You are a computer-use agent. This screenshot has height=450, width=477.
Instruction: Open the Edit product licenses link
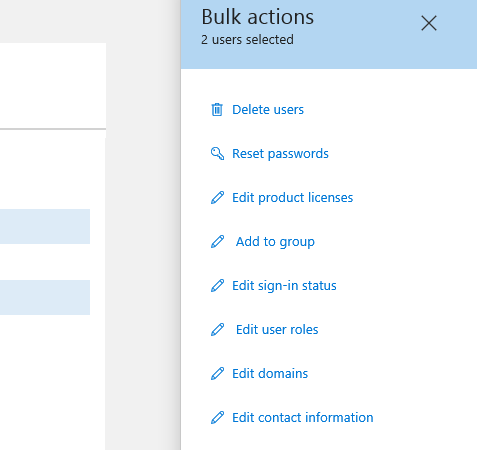(x=293, y=198)
